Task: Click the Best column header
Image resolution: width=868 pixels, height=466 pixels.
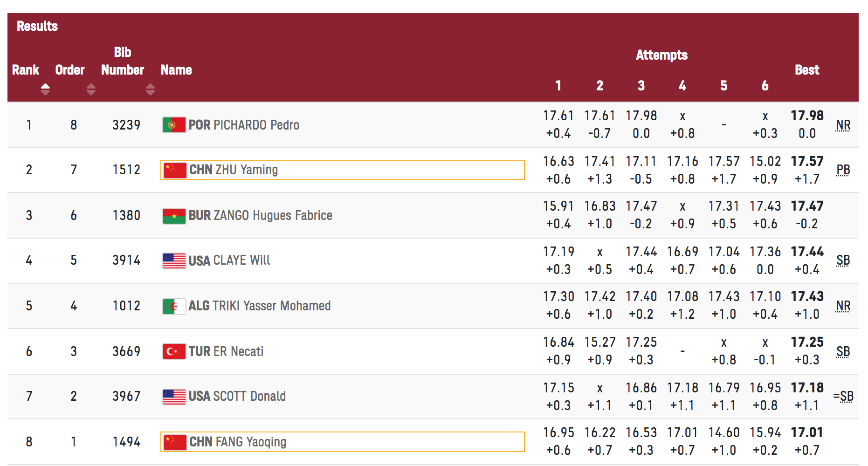Action: (806, 70)
